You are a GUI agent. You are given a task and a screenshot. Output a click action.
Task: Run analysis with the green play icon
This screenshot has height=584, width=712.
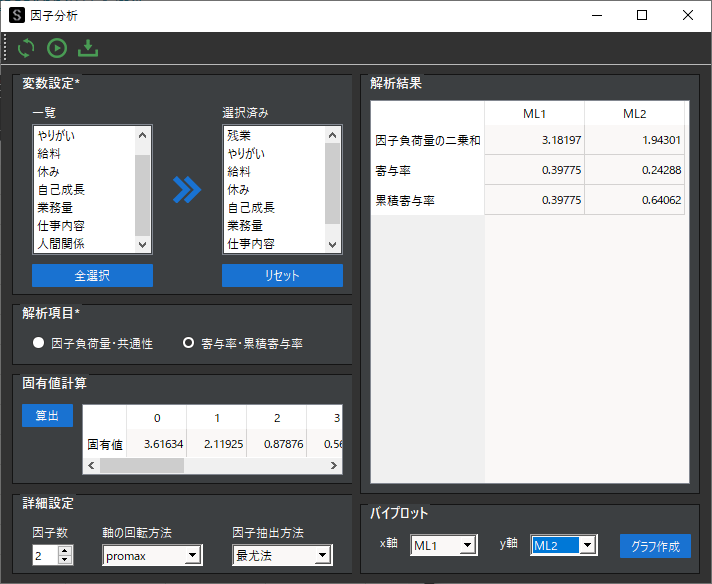(57, 48)
